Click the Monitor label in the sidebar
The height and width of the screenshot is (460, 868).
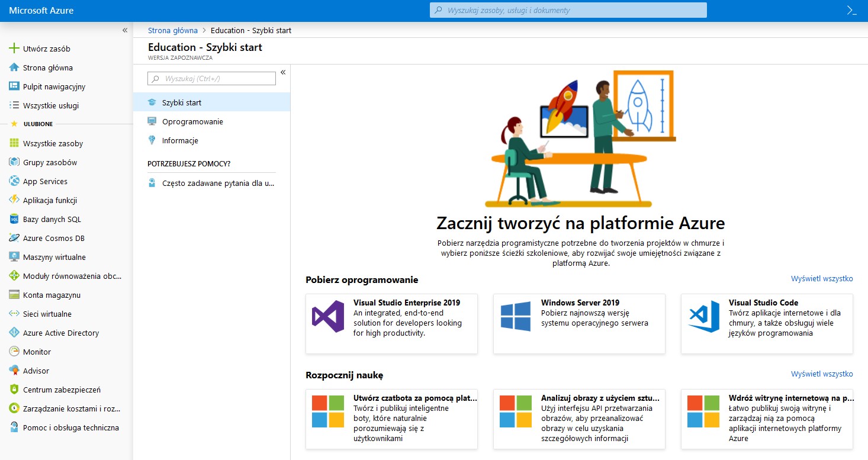point(37,352)
